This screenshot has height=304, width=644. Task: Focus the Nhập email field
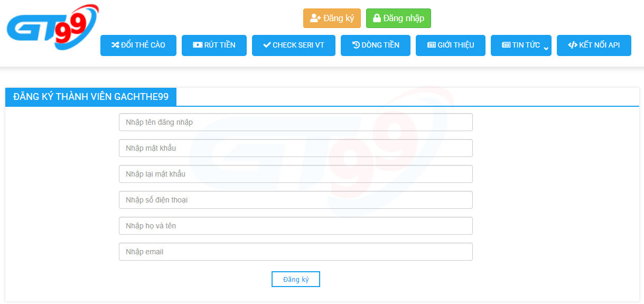pos(296,252)
